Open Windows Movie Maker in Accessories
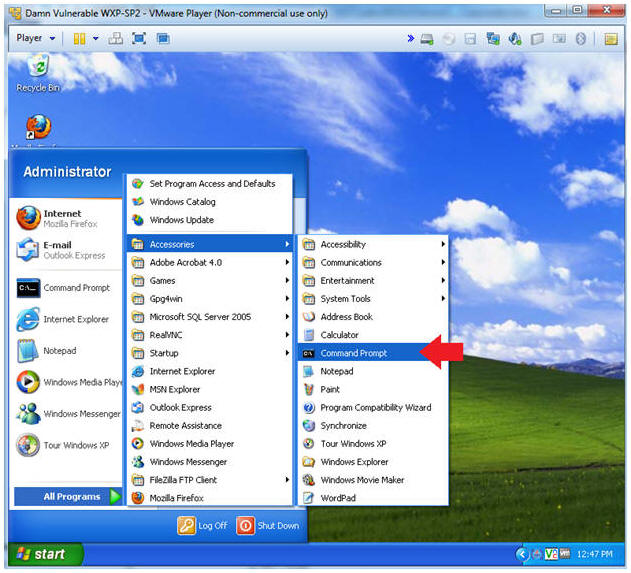 click(373, 480)
